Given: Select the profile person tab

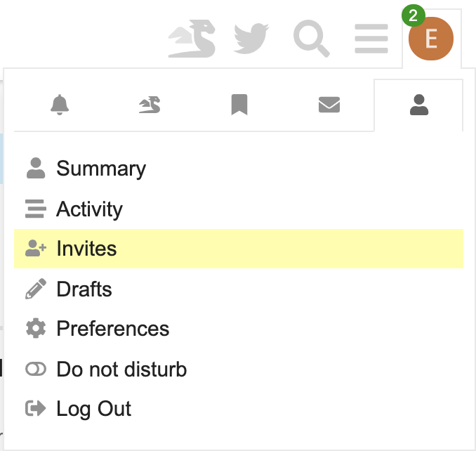Looking at the screenshot, I should (419, 105).
